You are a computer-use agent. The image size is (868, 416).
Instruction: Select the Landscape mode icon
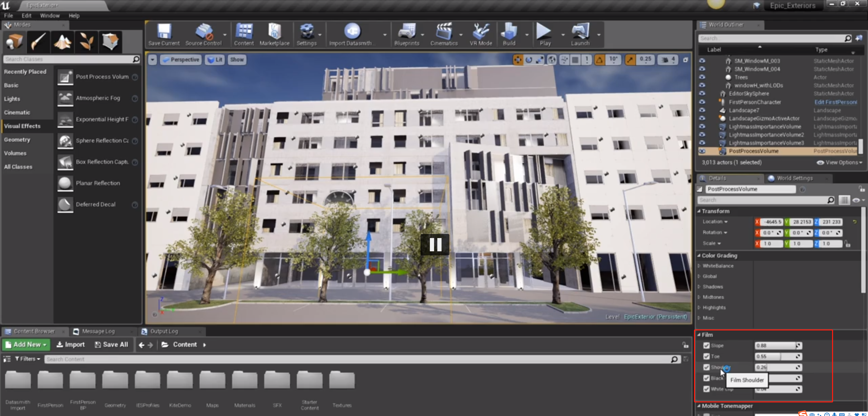[x=62, y=42]
